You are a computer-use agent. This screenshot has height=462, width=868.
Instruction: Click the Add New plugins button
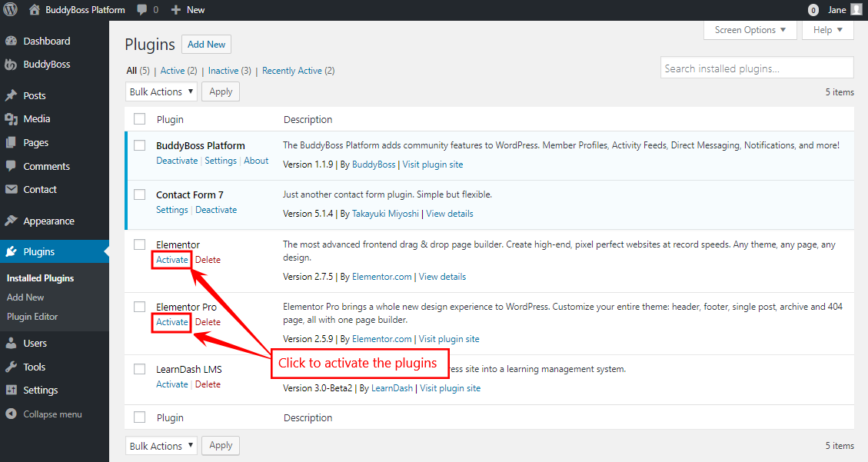(x=205, y=44)
